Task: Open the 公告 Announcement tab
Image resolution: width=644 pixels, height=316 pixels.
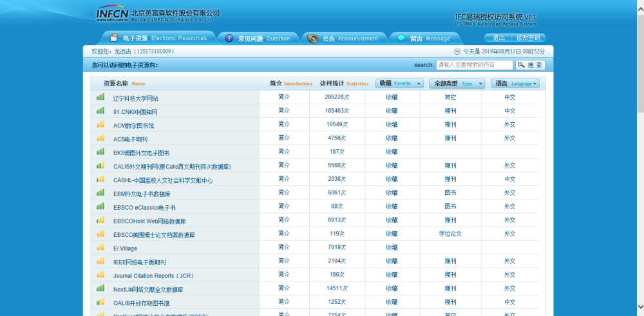Action: point(344,39)
